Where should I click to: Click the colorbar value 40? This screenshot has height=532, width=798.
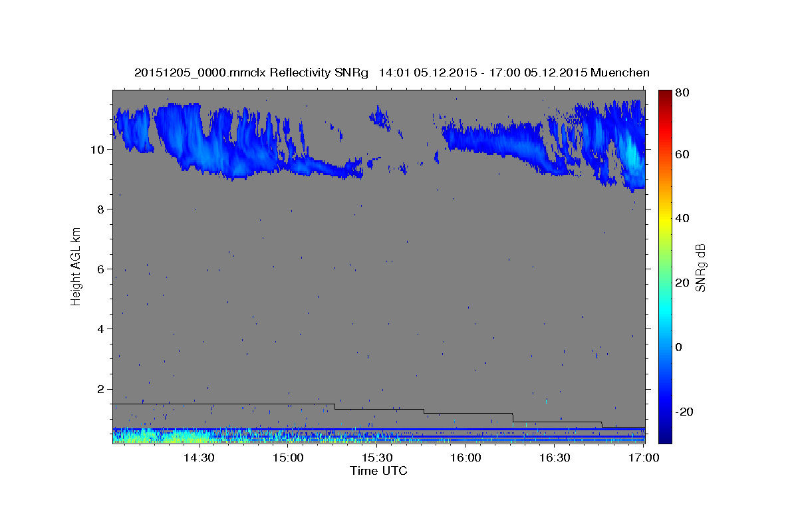[x=683, y=218]
